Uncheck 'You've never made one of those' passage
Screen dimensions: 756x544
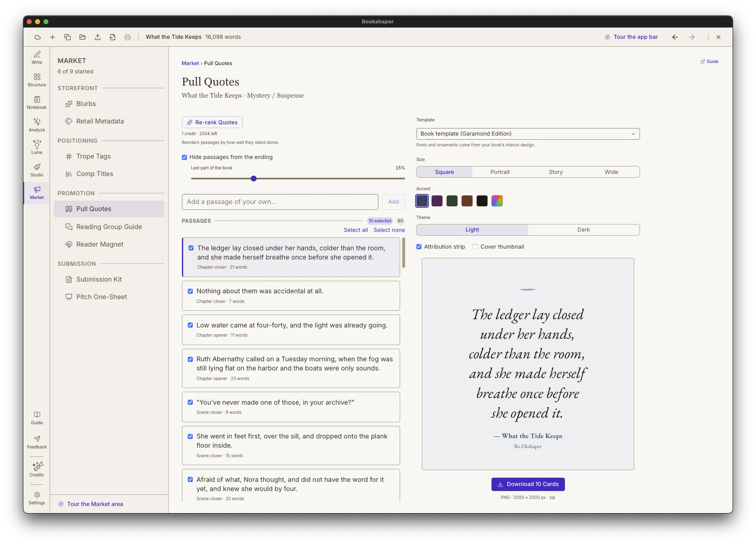(x=190, y=402)
